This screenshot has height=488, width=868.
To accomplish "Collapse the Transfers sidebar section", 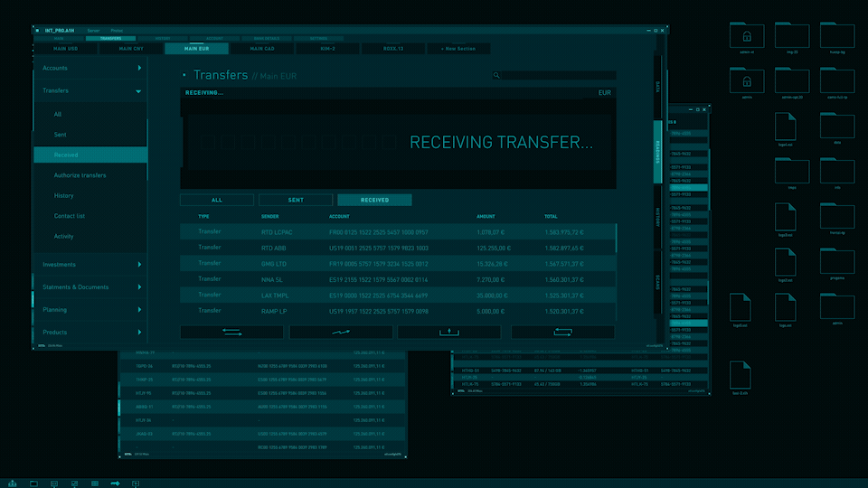I will pyautogui.click(x=90, y=90).
